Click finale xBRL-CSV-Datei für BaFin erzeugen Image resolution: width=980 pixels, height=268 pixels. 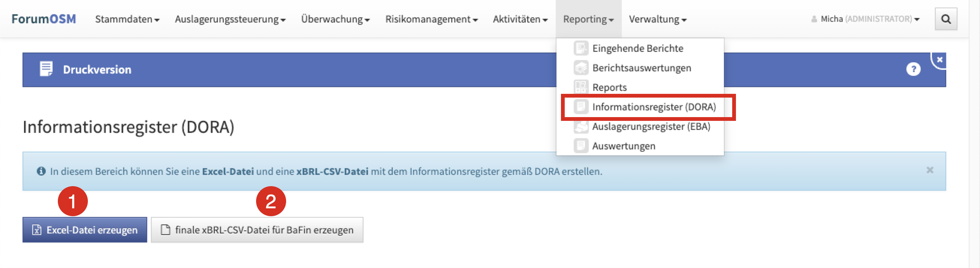pyautogui.click(x=257, y=230)
